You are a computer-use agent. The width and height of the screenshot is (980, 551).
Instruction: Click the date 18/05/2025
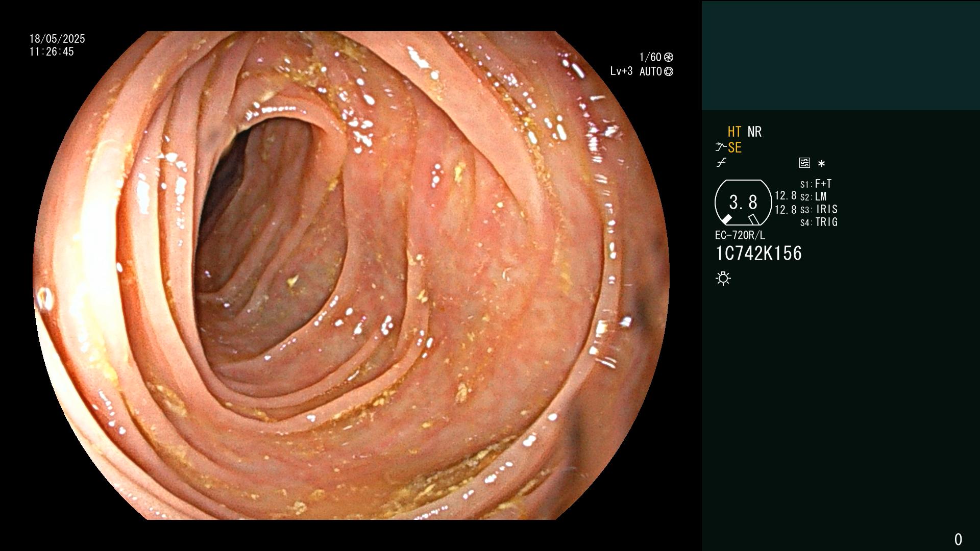(x=57, y=39)
